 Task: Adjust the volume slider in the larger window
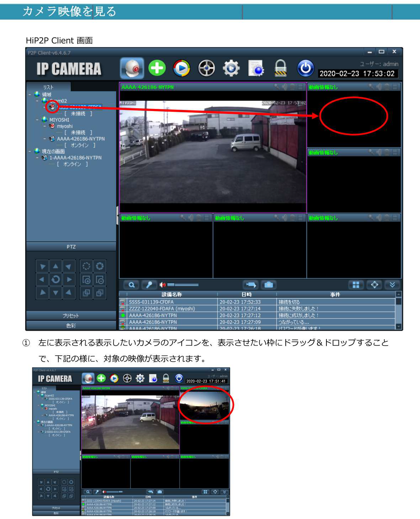(x=183, y=285)
